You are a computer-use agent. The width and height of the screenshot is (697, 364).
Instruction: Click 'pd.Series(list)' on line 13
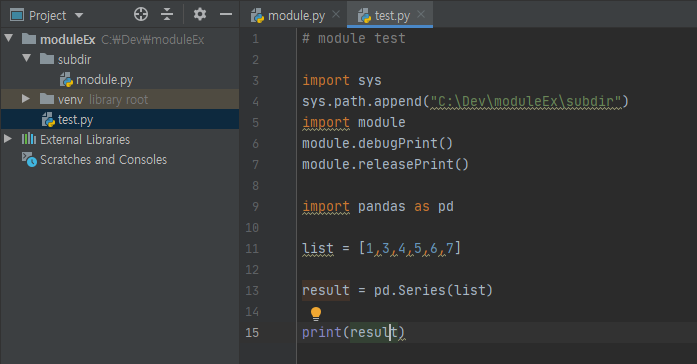click(433, 291)
